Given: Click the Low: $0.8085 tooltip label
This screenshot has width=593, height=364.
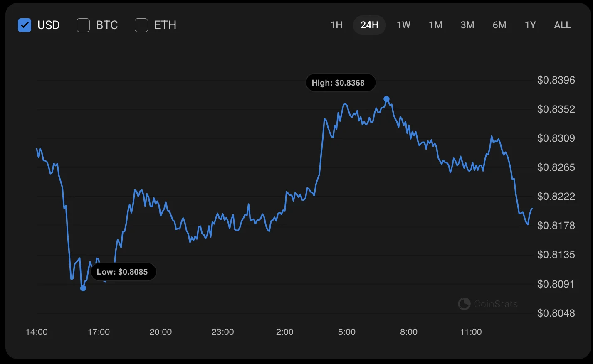Looking at the screenshot, I should (123, 272).
